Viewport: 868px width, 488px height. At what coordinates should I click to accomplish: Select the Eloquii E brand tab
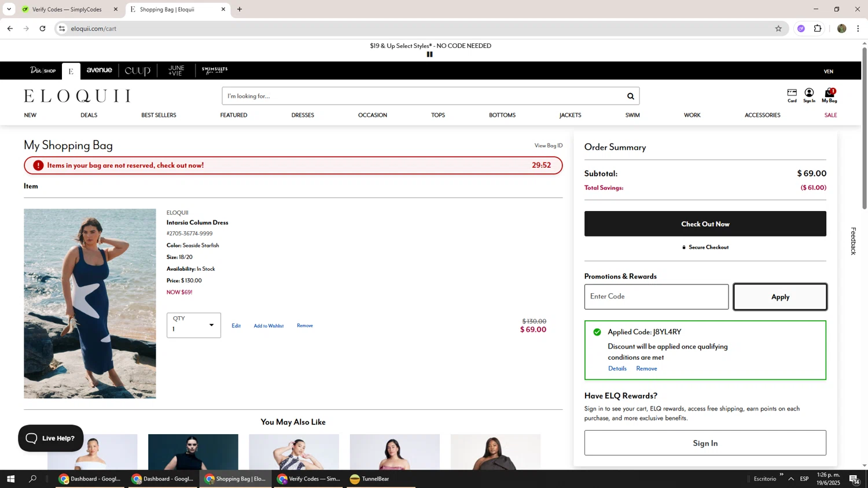[x=71, y=71]
